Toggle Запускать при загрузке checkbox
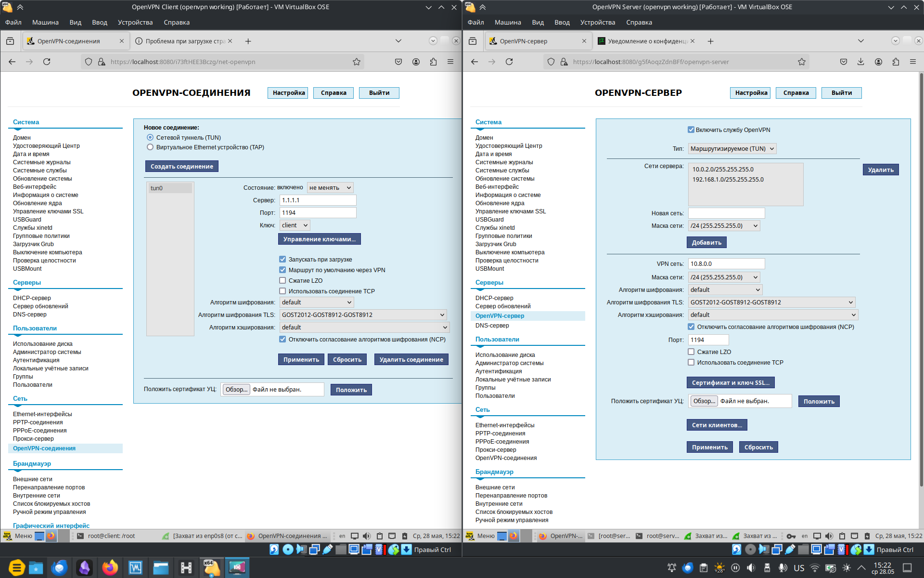The height and width of the screenshot is (578, 924). click(282, 260)
